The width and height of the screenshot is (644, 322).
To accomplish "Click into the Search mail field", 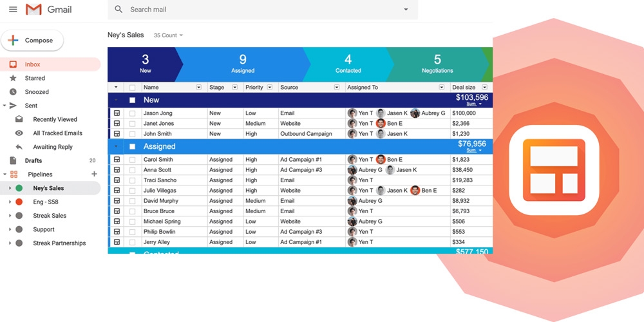I will 258,10.
